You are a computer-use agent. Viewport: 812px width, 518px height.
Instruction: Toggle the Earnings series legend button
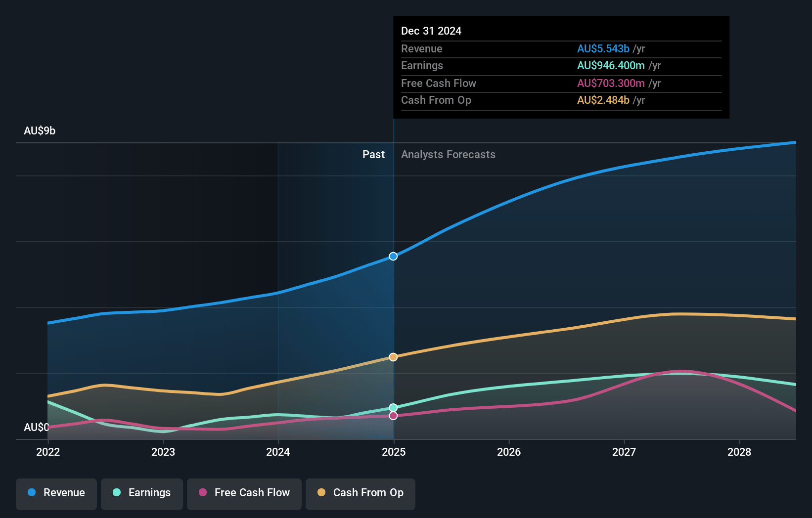(142, 494)
